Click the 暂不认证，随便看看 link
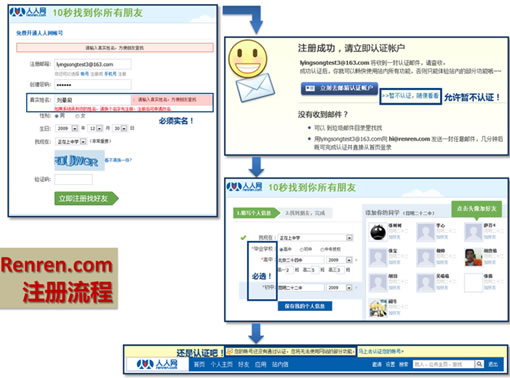This screenshot has height=378, width=510. [x=410, y=96]
